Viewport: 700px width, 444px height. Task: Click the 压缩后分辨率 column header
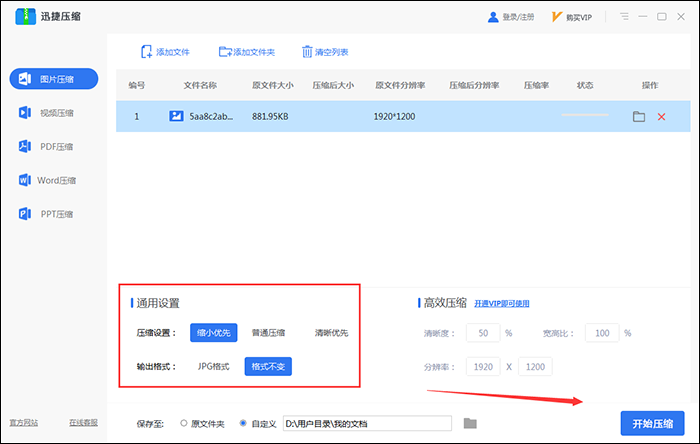474,85
